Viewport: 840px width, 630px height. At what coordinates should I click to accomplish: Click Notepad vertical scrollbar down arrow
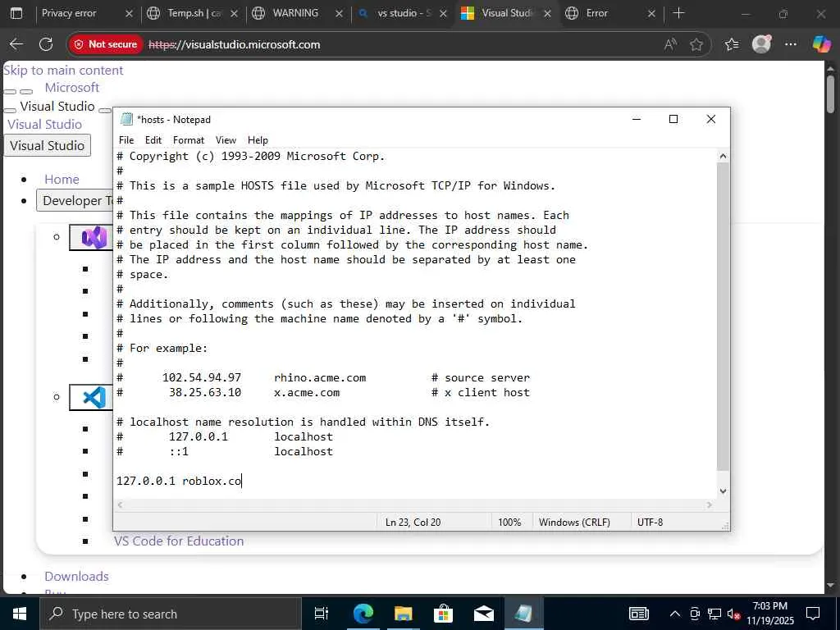pyautogui.click(x=723, y=491)
